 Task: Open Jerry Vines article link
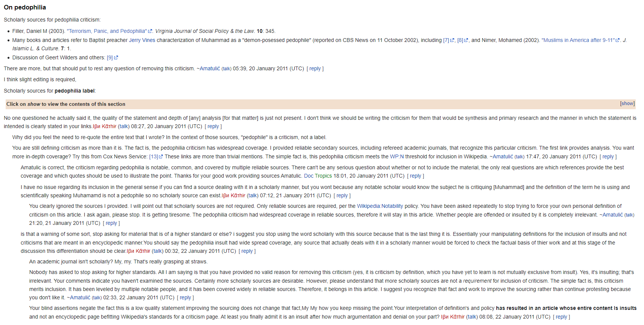[142, 40]
